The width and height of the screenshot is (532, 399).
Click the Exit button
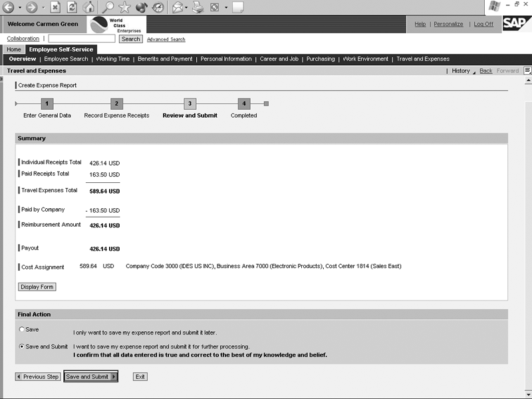140,376
